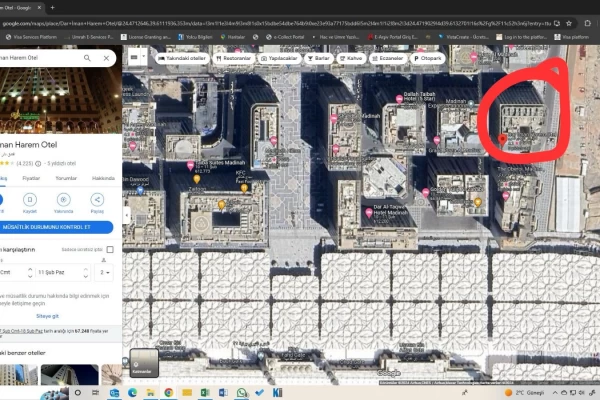The width and height of the screenshot is (600, 400).
Task: Open Task View in taskbar
Action: click(96, 393)
